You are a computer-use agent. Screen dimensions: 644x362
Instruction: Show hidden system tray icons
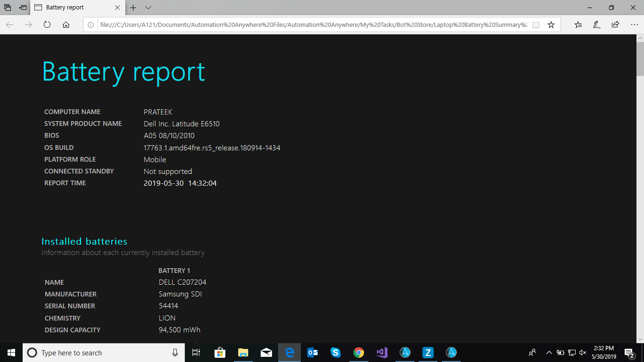click(549, 353)
